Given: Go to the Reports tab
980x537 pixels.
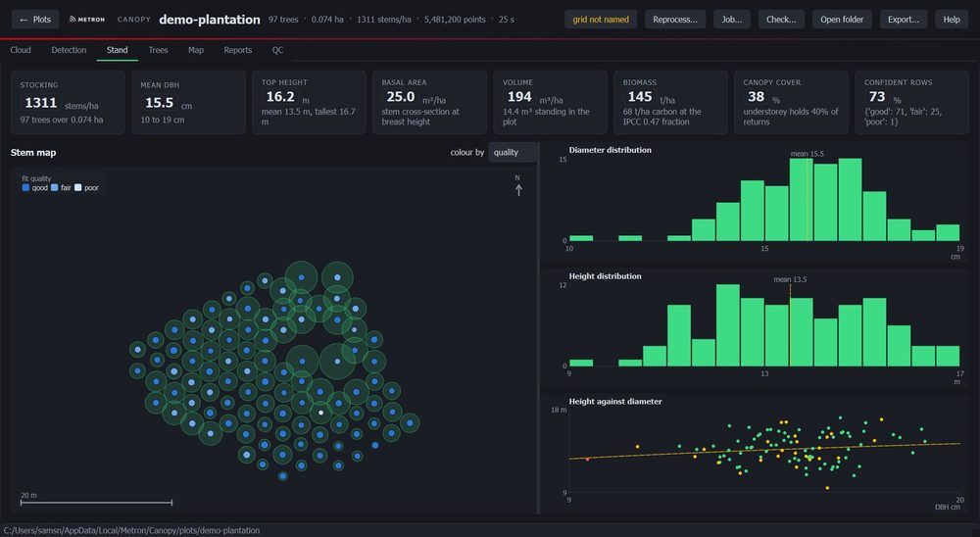Looking at the screenshot, I should coord(237,50).
